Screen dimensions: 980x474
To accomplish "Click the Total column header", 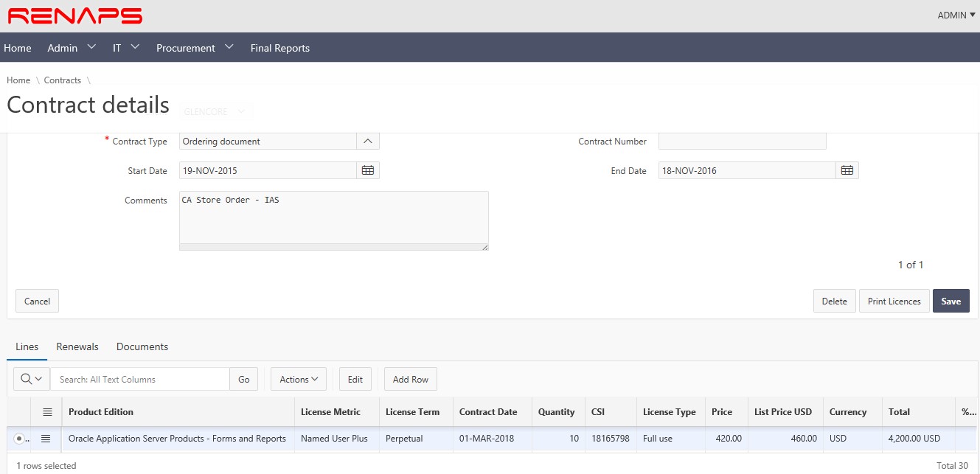I will click(x=919, y=412).
